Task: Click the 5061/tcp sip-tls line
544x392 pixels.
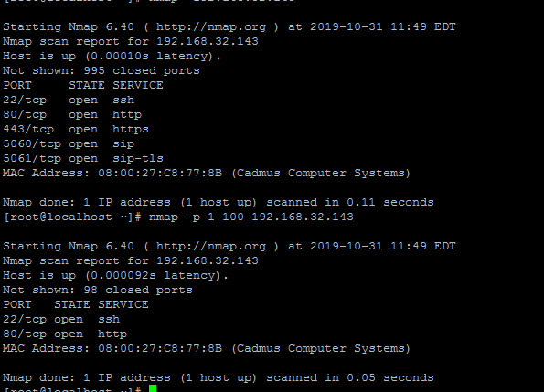Action: [83, 158]
